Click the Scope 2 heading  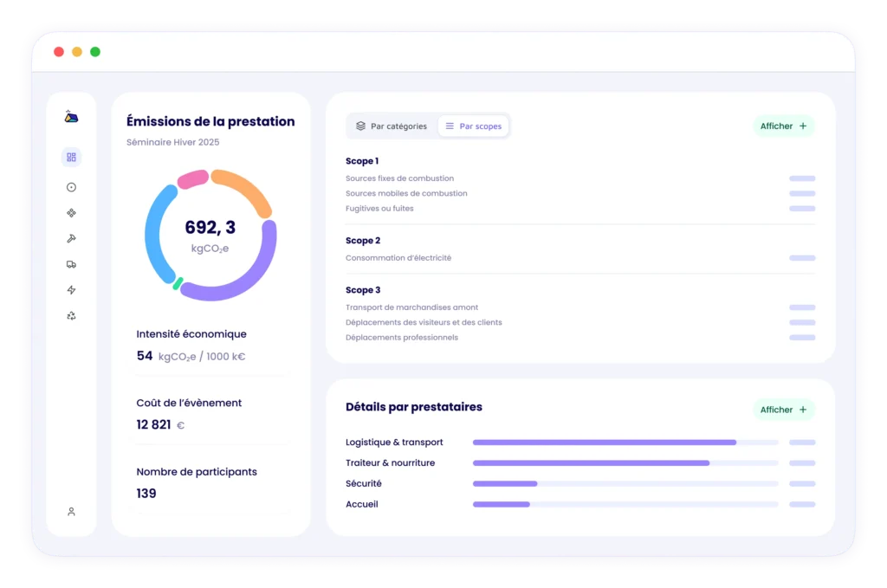pyautogui.click(x=363, y=240)
